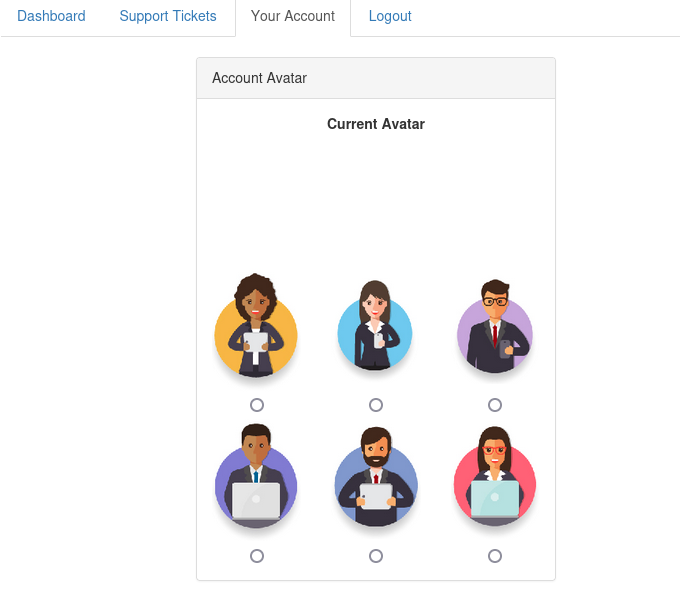Choose the woman avatar on blue circle
680x592 pixels.
click(375, 325)
